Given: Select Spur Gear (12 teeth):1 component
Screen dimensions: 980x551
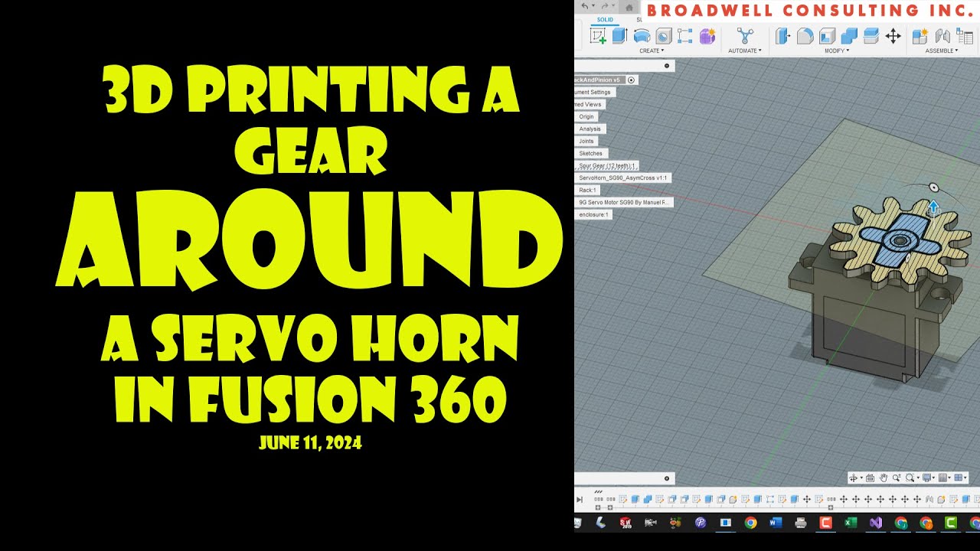Looking at the screenshot, I should pyautogui.click(x=606, y=165).
